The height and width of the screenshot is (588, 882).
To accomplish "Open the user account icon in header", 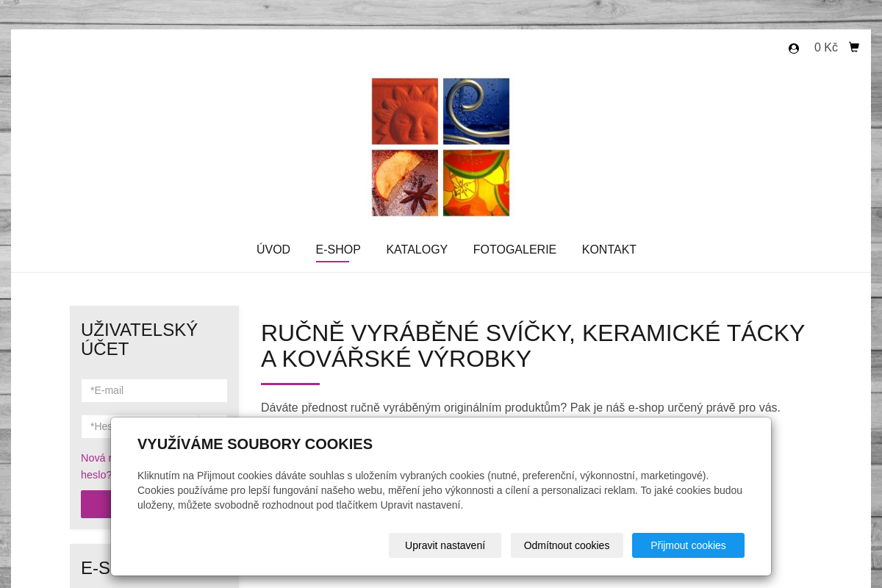I will pyautogui.click(x=794, y=49).
